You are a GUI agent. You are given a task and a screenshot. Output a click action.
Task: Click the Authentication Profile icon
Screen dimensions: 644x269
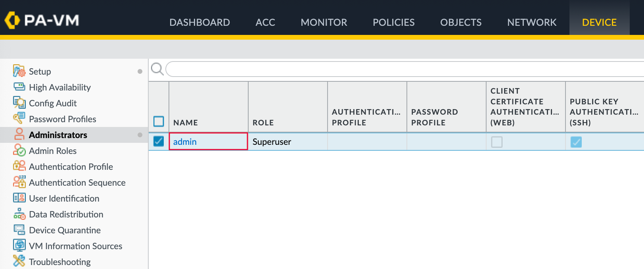[19, 166]
